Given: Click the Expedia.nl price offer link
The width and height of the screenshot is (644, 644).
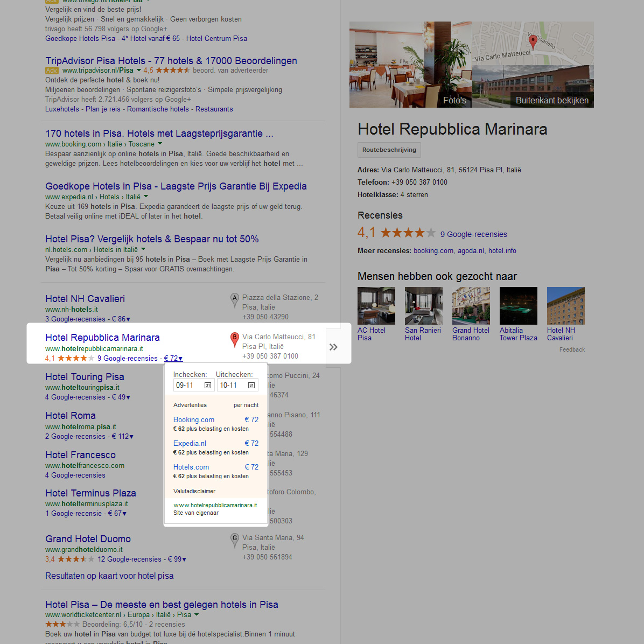Looking at the screenshot, I should 190,444.
